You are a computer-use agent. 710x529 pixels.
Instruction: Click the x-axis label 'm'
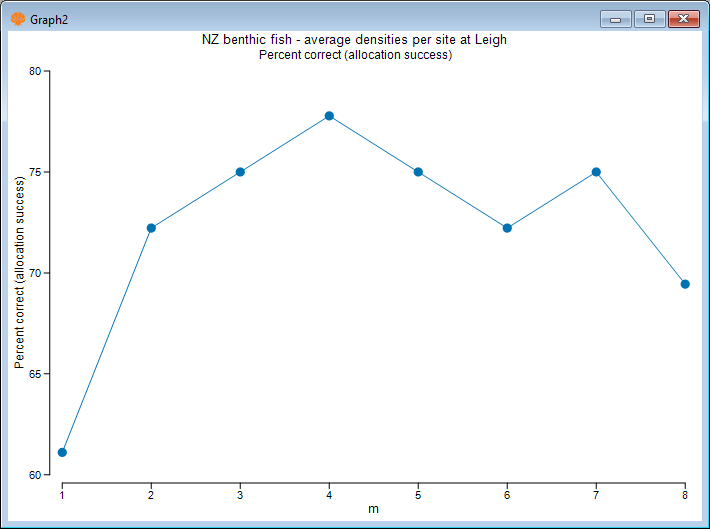coord(373,509)
